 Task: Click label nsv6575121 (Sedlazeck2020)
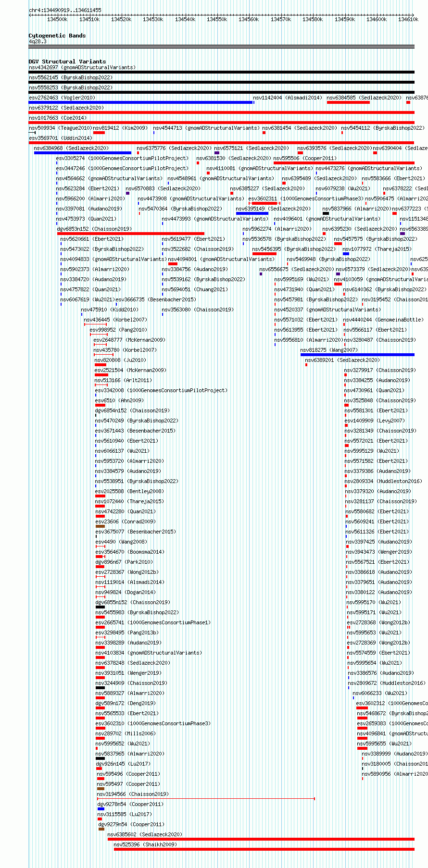pos(252,148)
